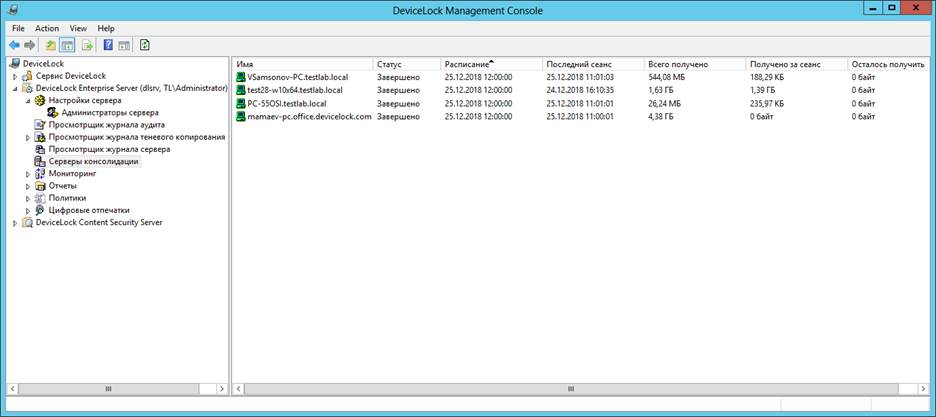Select the Администраторы сервера tree item

point(110,112)
